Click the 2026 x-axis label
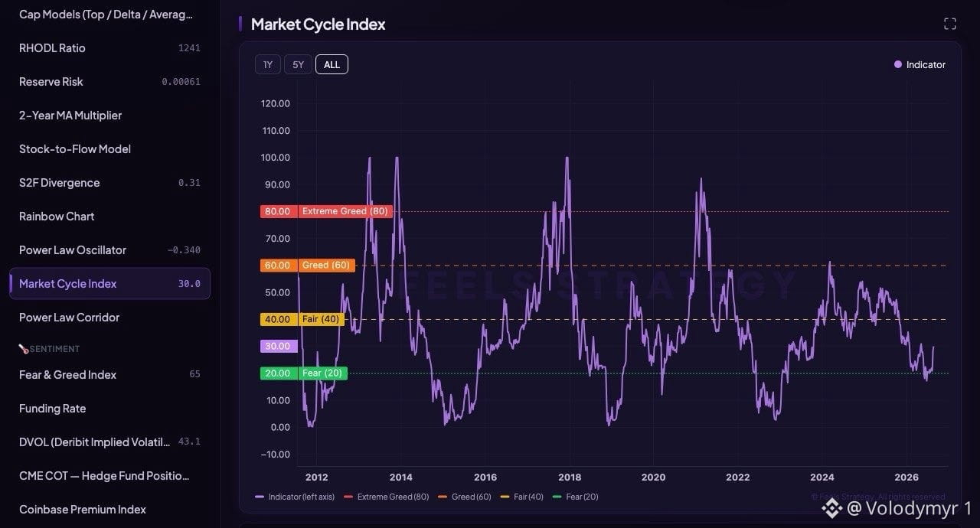The width and height of the screenshot is (980, 528). (906, 477)
